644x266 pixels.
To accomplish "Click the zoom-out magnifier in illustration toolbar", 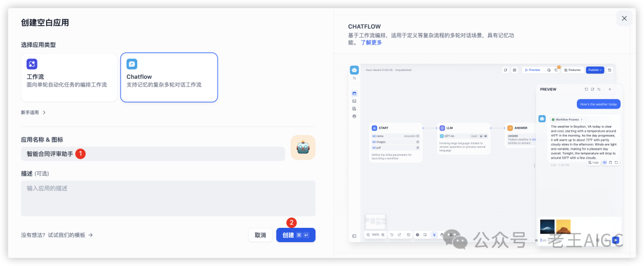I will tap(368, 235).
